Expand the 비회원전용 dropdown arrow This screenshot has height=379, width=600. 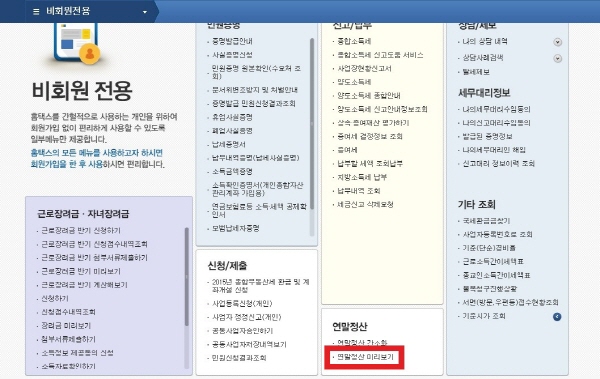tap(145, 12)
